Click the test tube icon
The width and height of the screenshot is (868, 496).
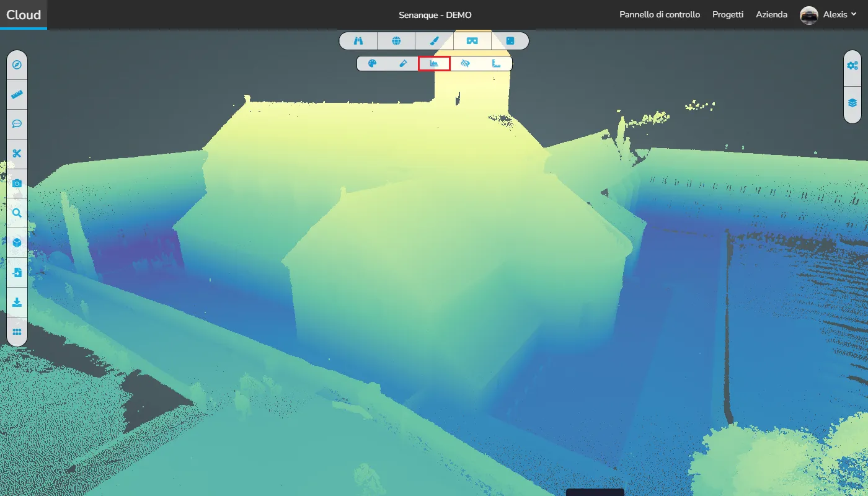(x=403, y=63)
